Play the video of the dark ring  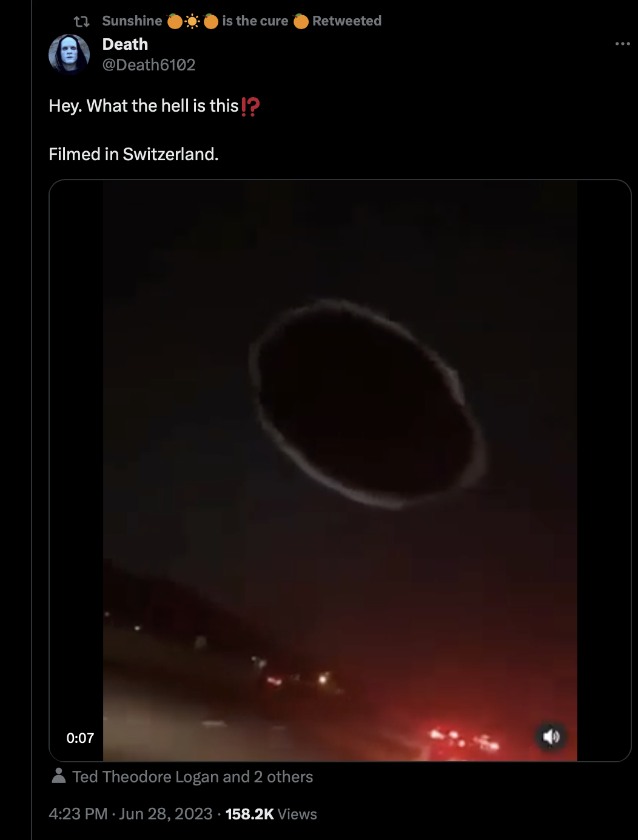[x=340, y=470]
